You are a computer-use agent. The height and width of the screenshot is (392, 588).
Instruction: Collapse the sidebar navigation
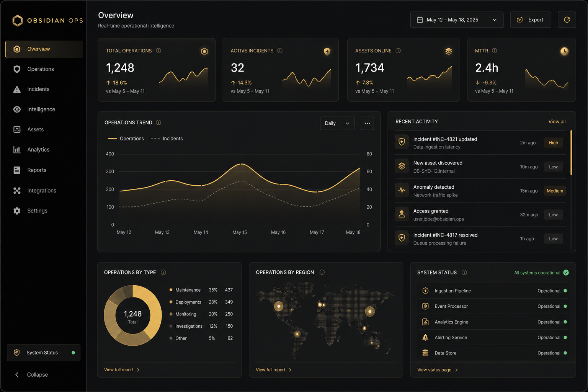31,375
